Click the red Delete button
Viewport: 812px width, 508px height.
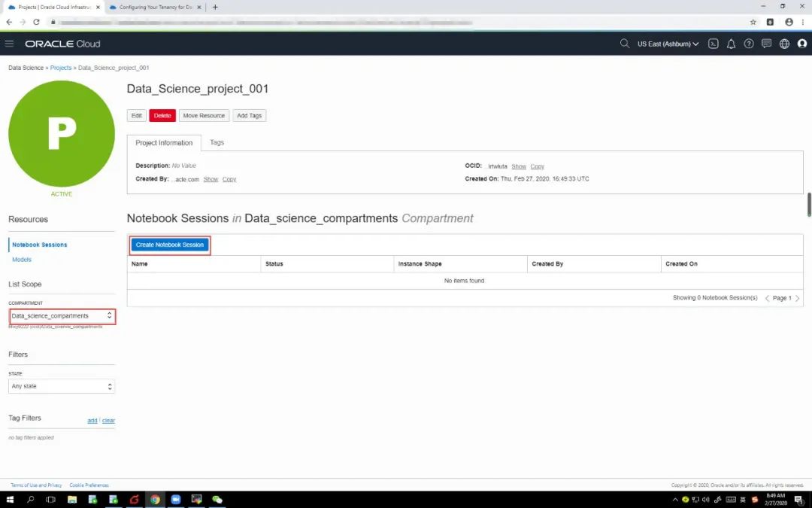(x=162, y=116)
